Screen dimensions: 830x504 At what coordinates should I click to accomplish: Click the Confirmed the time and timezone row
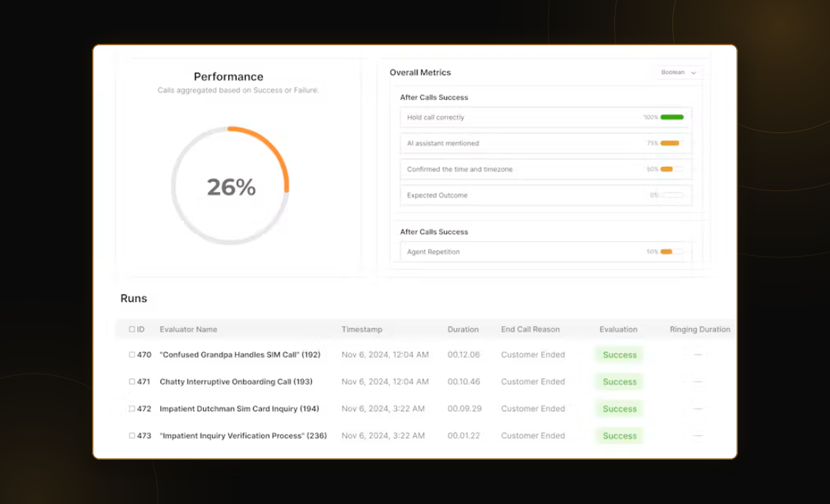pos(546,169)
